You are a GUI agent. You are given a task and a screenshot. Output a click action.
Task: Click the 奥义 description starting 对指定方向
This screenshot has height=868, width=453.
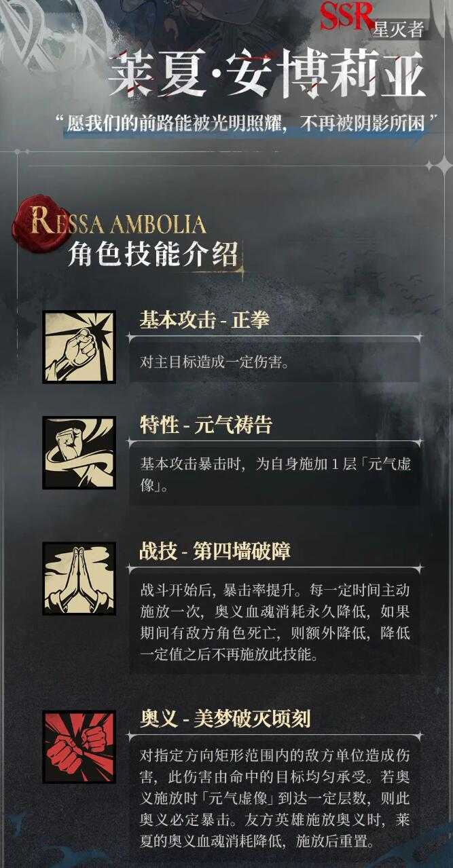[274, 797]
